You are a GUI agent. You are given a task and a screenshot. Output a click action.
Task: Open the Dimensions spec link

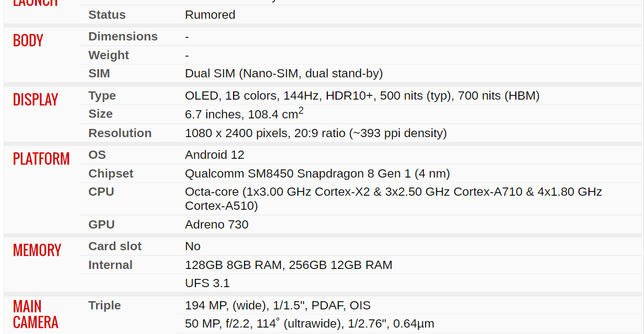click(x=123, y=36)
